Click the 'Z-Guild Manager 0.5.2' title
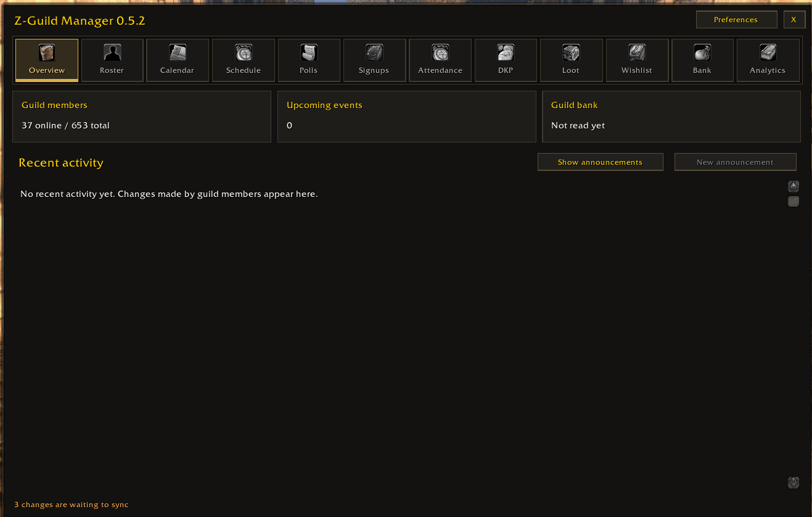Screen dimensions: 812x517 pyautogui.click(x=80, y=21)
